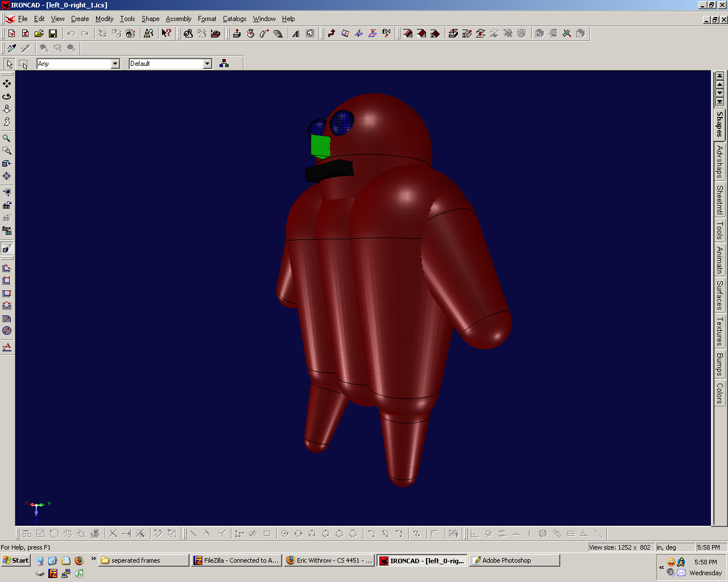The image size is (728, 582).
Task: Toggle the box selection mode button
Action: 23,64
